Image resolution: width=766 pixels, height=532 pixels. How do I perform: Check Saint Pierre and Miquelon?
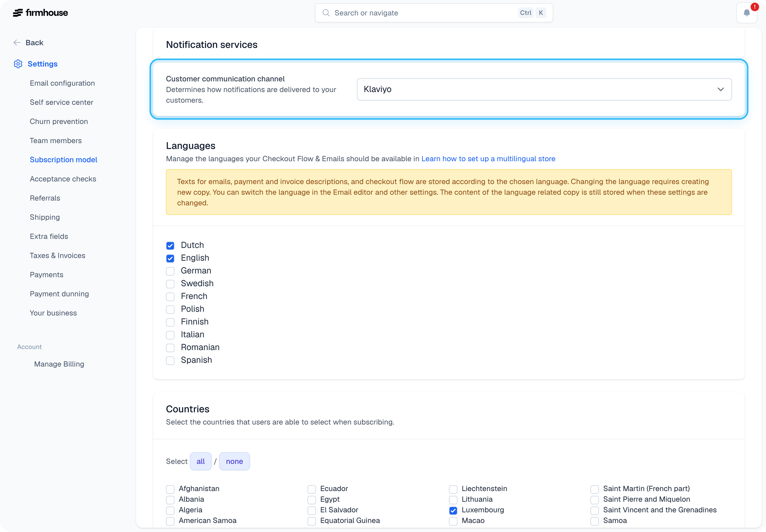pyautogui.click(x=595, y=500)
